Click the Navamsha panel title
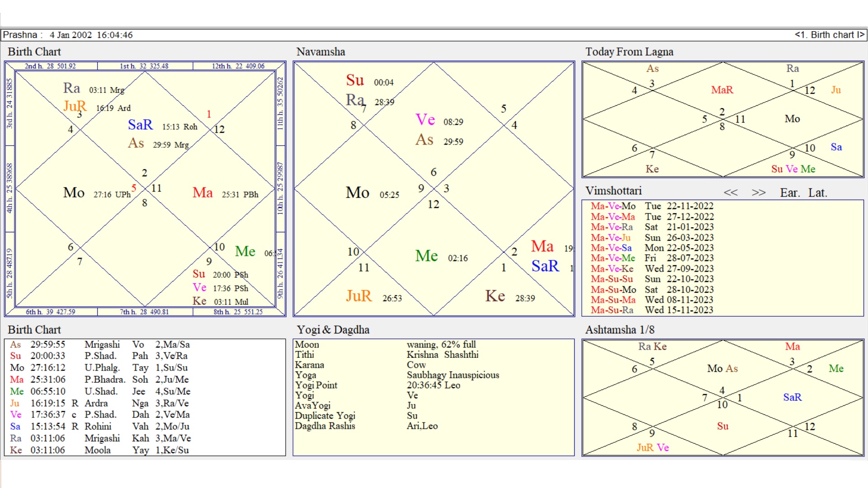 click(x=321, y=52)
